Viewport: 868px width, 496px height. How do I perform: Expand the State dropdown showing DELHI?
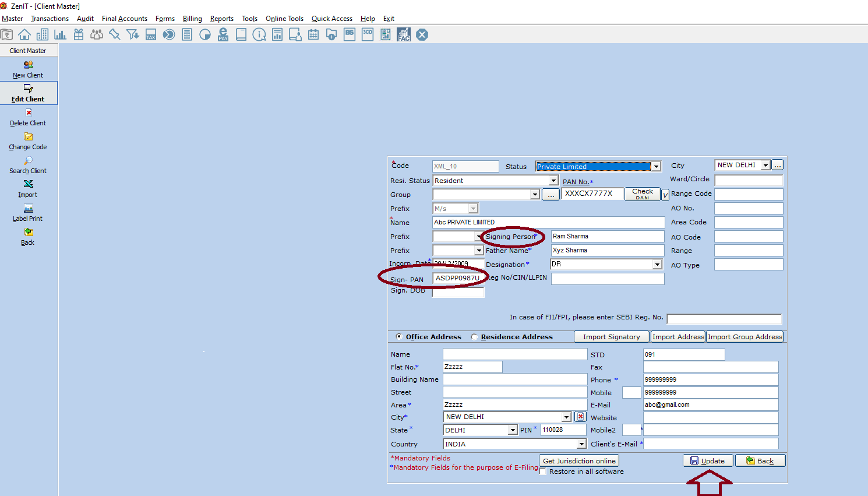[x=513, y=430]
